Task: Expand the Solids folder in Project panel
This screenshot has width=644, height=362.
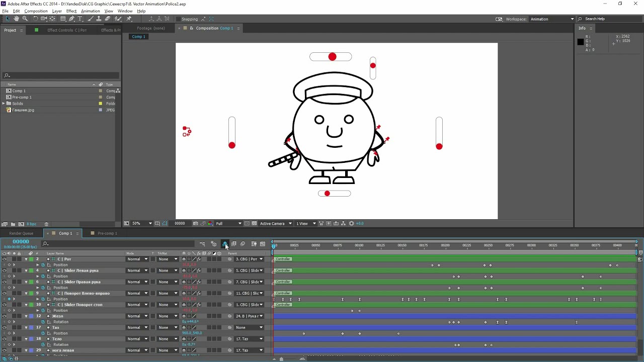Action: pyautogui.click(x=4, y=104)
